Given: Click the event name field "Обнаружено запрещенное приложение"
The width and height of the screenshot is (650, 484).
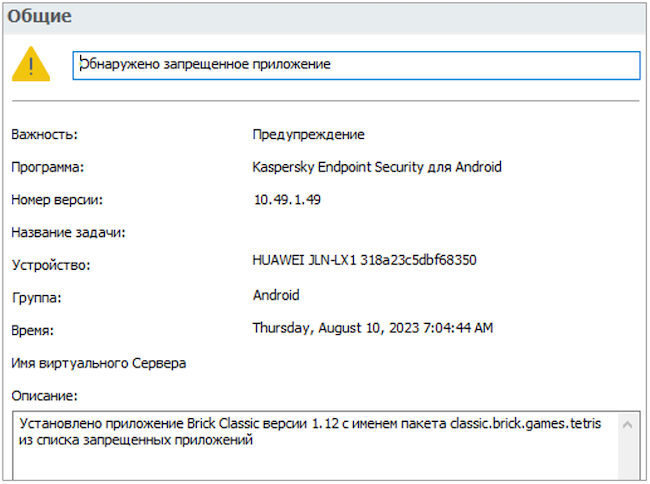Looking at the screenshot, I should click(x=355, y=64).
